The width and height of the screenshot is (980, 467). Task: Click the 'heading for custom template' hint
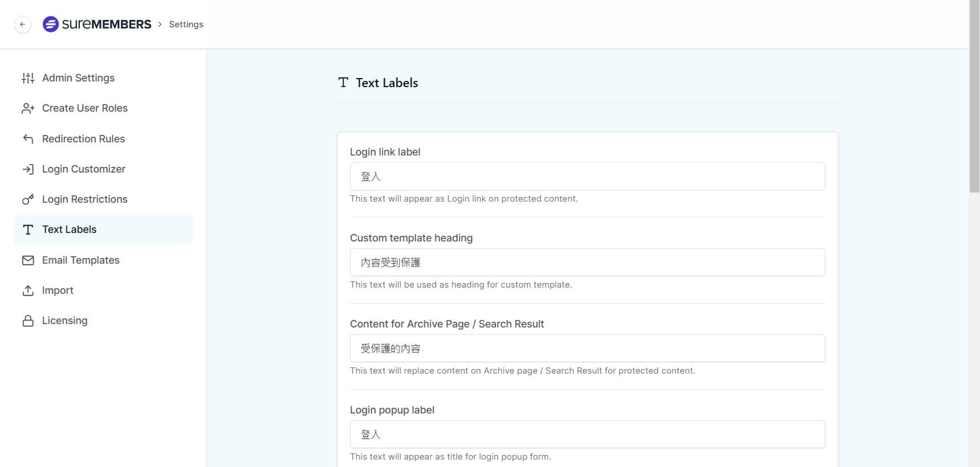[x=461, y=285]
